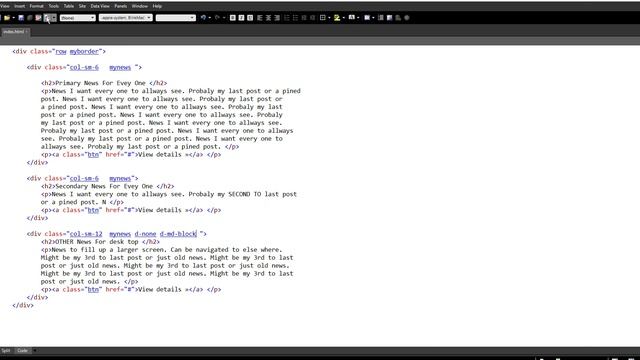
Task: Click the two-column layout icon after Insert Table
Action: point(381,18)
